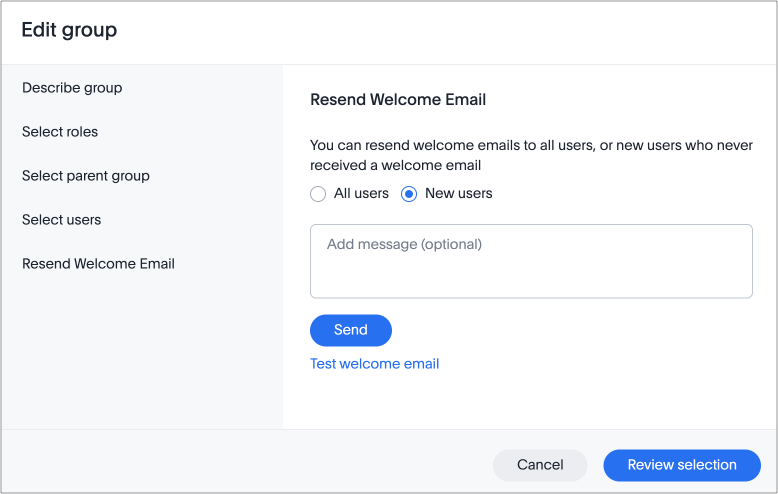Click the Resend Welcome Email section heading

point(398,100)
